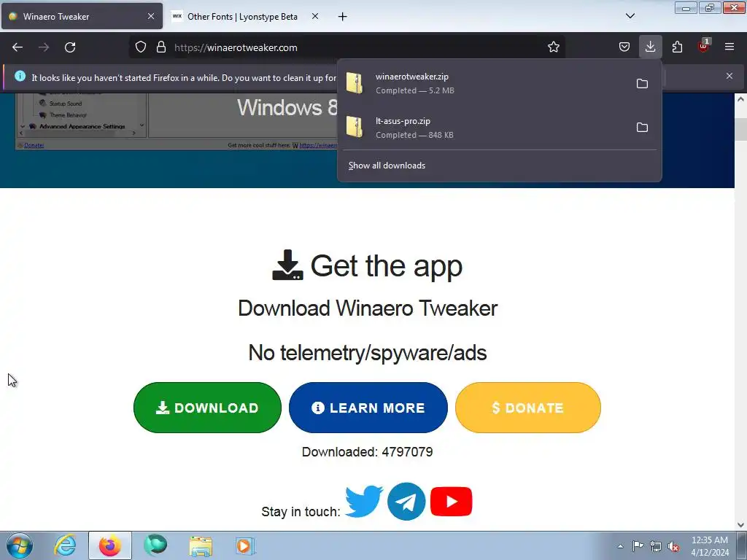Open the taskbar clock and date
This screenshot has width=747, height=560.
[x=709, y=546]
